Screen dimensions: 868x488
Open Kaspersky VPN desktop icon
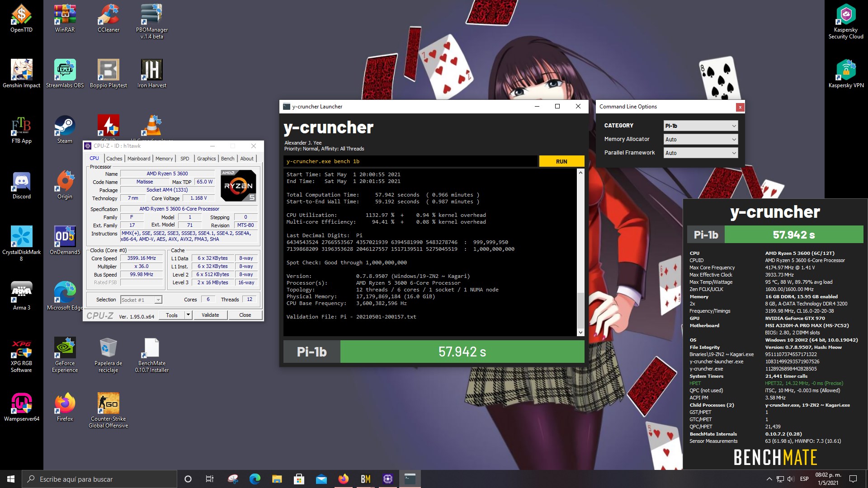tap(846, 74)
